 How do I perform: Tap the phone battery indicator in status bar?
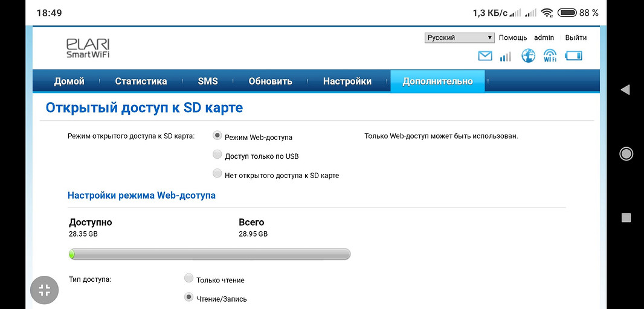click(x=568, y=13)
